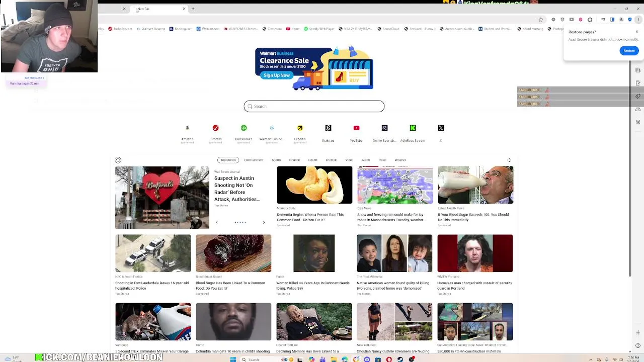This screenshot has width=644, height=362.
Task: Select the Autos tab
Action: [366, 160]
